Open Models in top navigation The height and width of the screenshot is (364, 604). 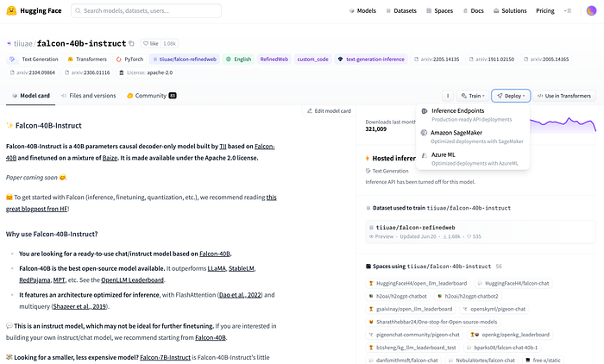click(362, 11)
